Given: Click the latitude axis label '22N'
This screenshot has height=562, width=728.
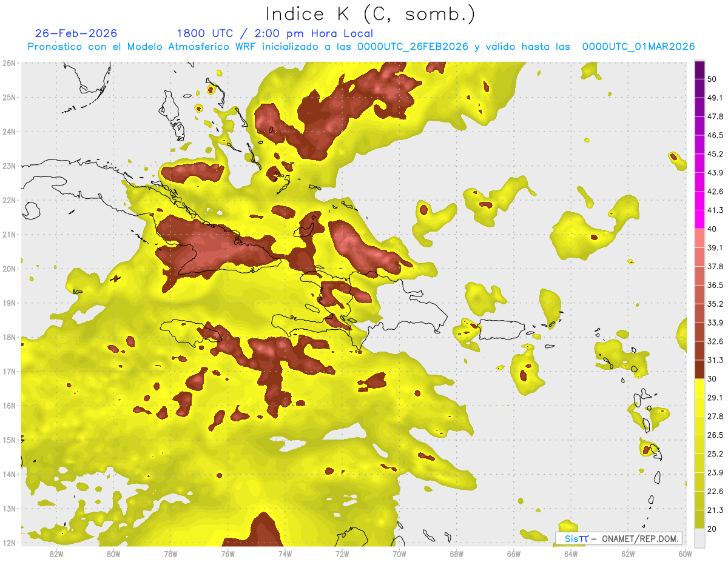Looking at the screenshot, I should click(9, 200).
